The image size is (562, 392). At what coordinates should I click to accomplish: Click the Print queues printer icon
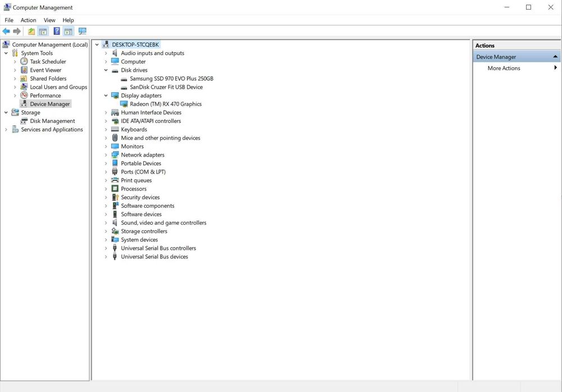(115, 180)
